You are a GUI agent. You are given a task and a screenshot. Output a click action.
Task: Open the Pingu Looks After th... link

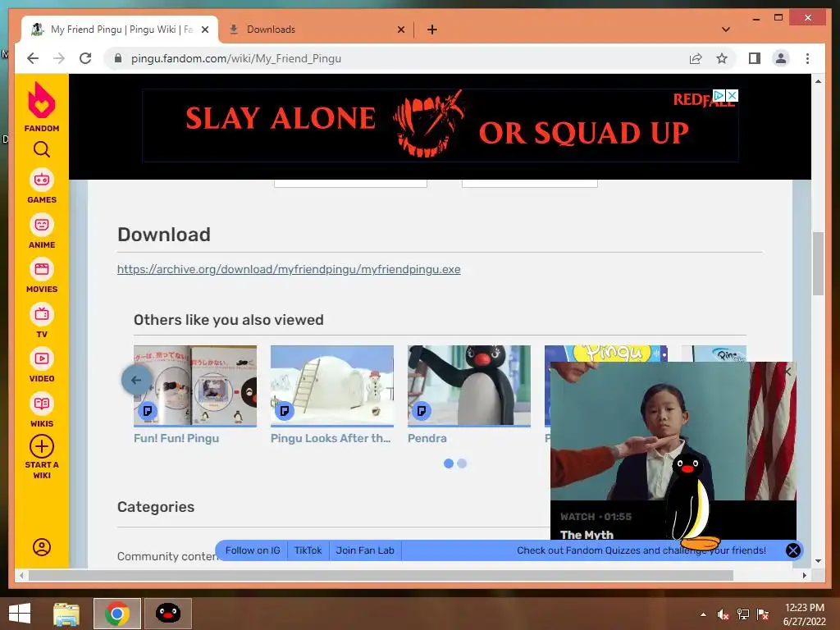[x=331, y=438]
